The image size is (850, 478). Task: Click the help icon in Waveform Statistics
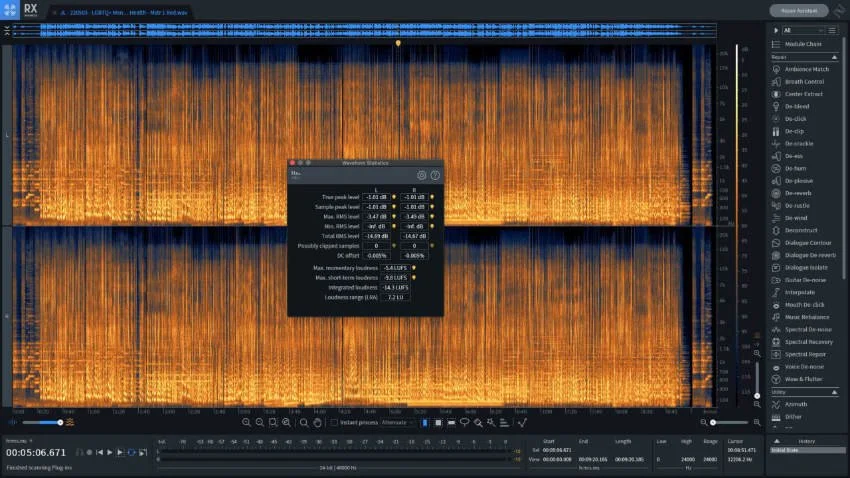coord(435,175)
